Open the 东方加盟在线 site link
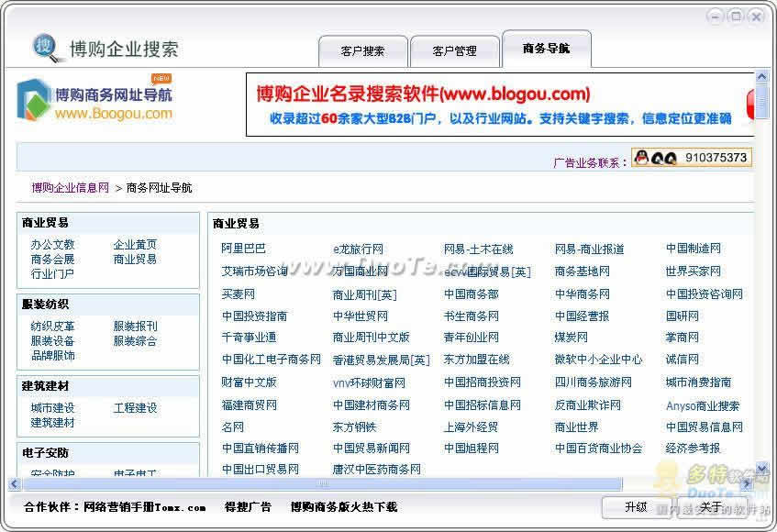The width and height of the screenshot is (777, 532). point(477,360)
